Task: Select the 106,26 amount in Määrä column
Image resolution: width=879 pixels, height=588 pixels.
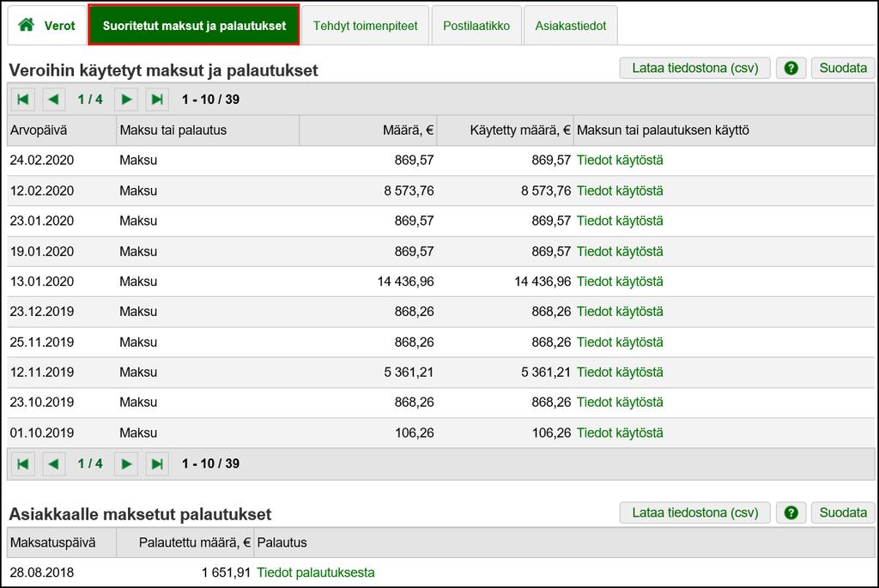Action: pos(415,433)
